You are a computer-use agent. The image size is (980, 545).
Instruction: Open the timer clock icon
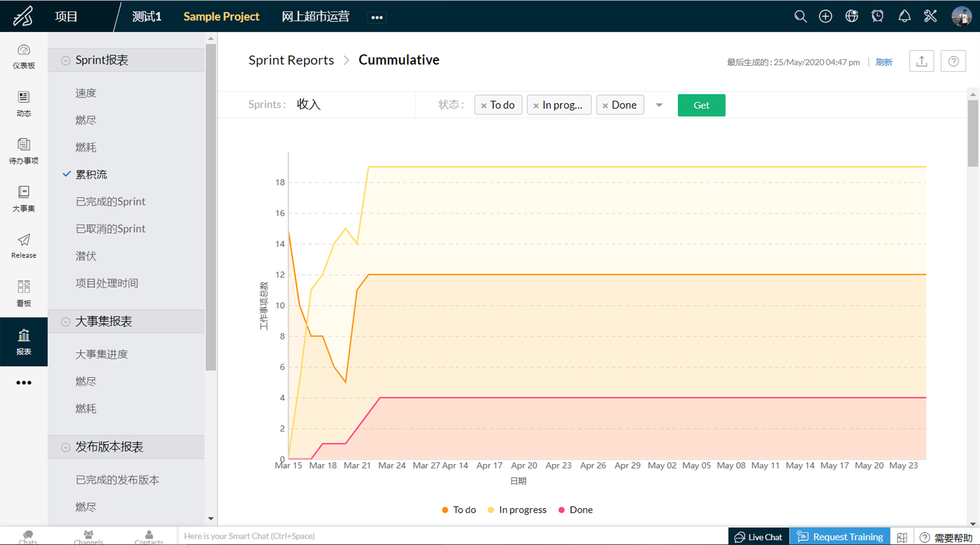point(877,16)
